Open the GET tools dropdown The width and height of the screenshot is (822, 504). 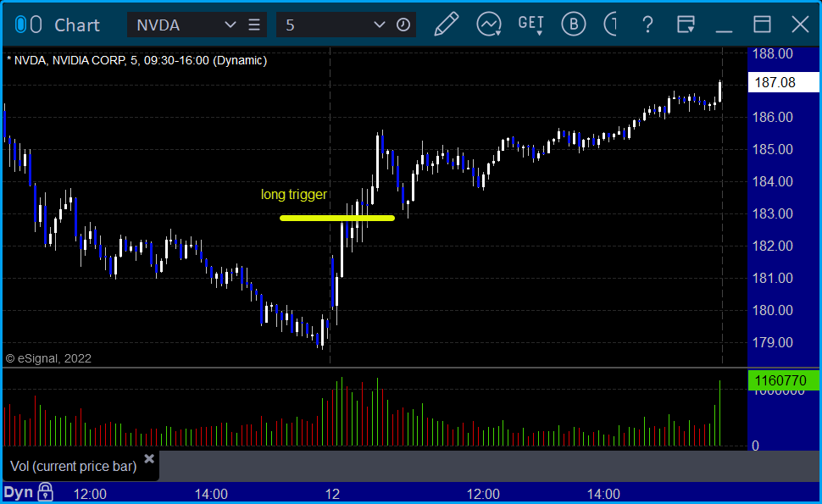click(x=531, y=25)
